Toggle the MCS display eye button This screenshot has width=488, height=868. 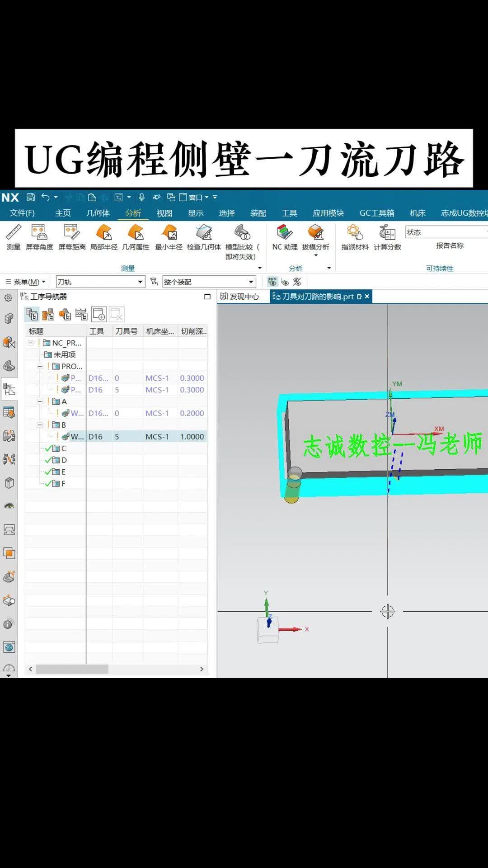tap(272, 282)
